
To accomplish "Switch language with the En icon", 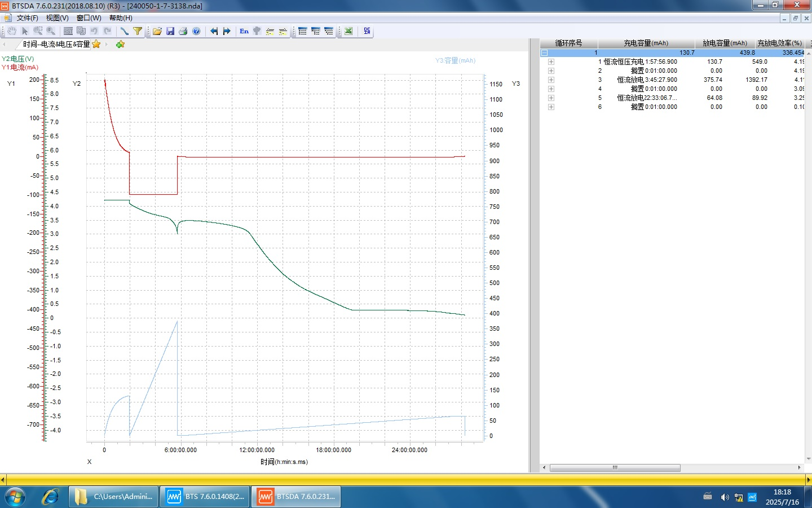I will (x=244, y=31).
